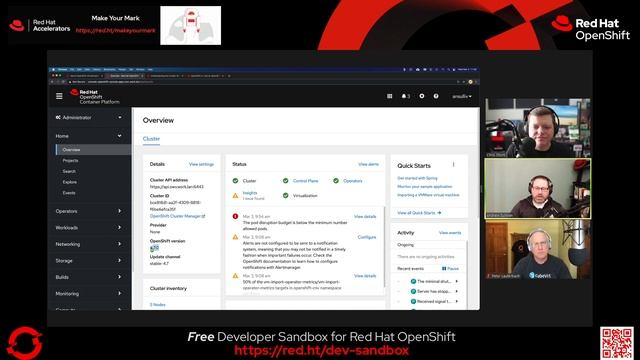
Task: Click the top webcam participant video
Action: pos(538,128)
